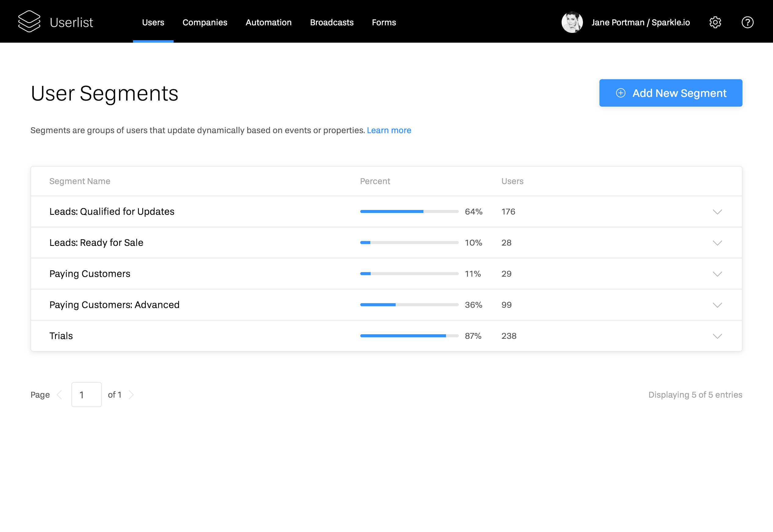
Task: Click the previous page arrow
Action: (x=60, y=394)
